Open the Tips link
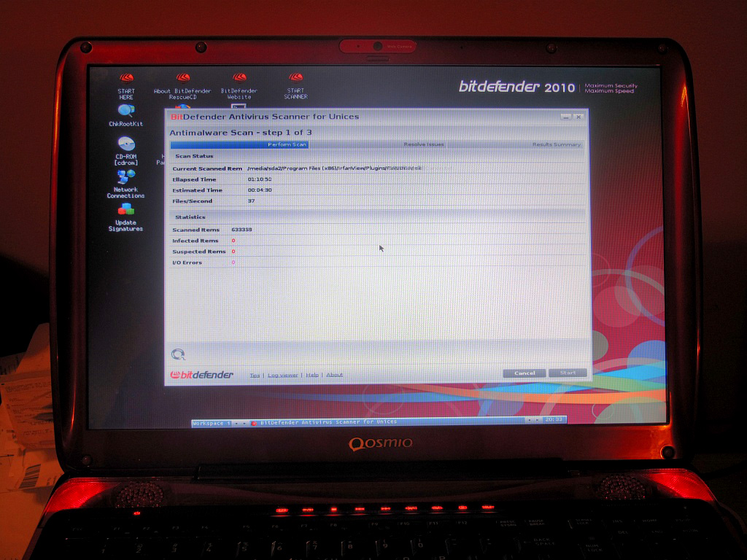The width and height of the screenshot is (747, 560). tap(255, 375)
